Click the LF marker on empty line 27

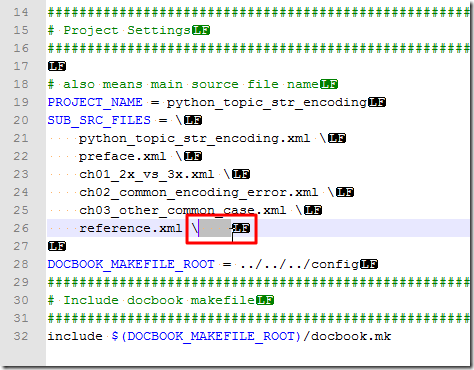pos(57,246)
